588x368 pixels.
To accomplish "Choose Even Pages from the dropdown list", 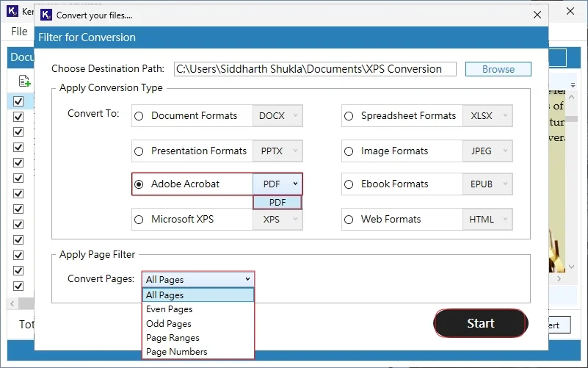I will (198, 309).
